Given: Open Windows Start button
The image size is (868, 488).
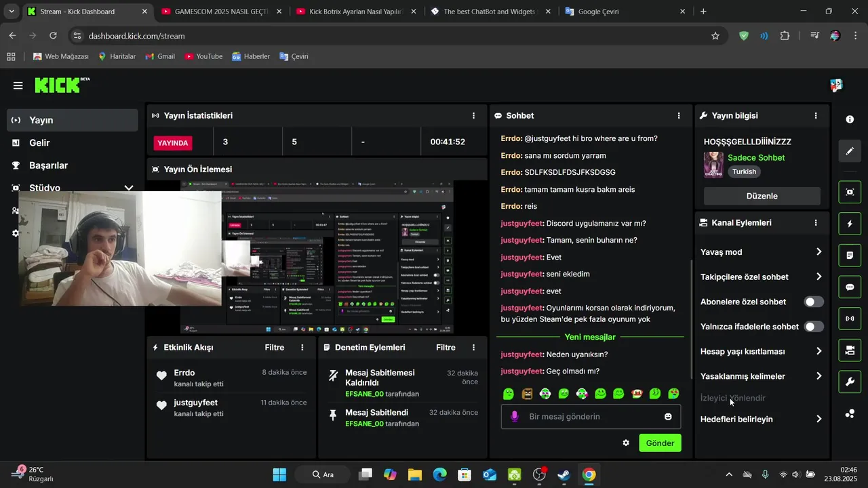Looking at the screenshot, I should coord(279,474).
